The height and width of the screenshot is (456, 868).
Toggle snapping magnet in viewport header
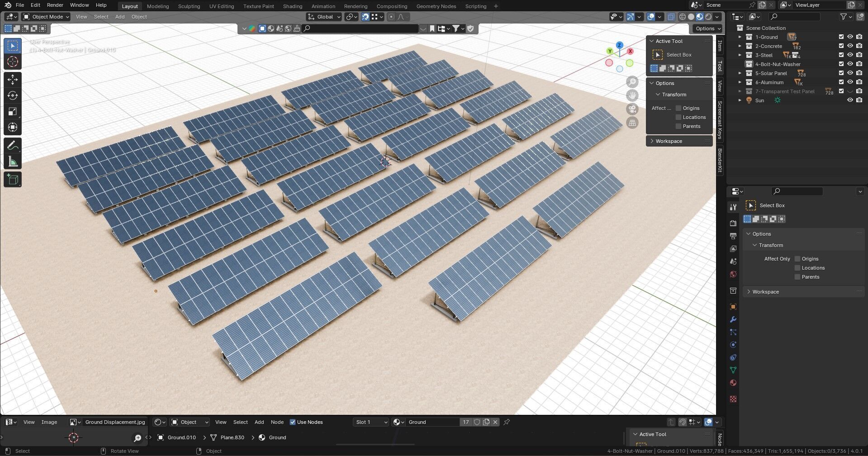click(365, 17)
